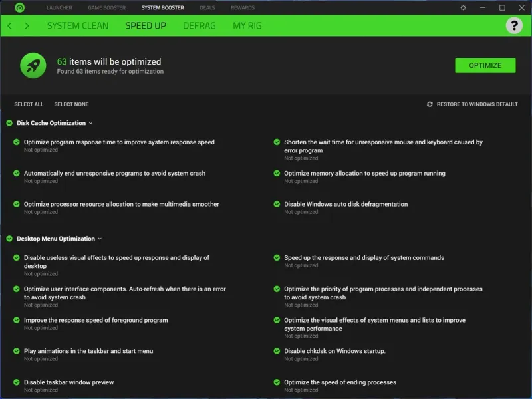Click RESTORE TO WINDOWS DEFAULT

click(477, 104)
